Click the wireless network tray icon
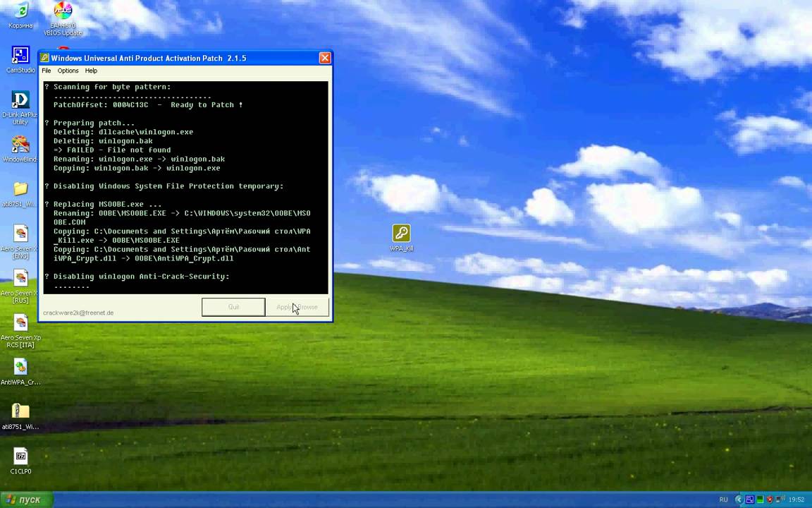Image resolution: width=812 pixels, height=508 pixels. pos(780,500)
